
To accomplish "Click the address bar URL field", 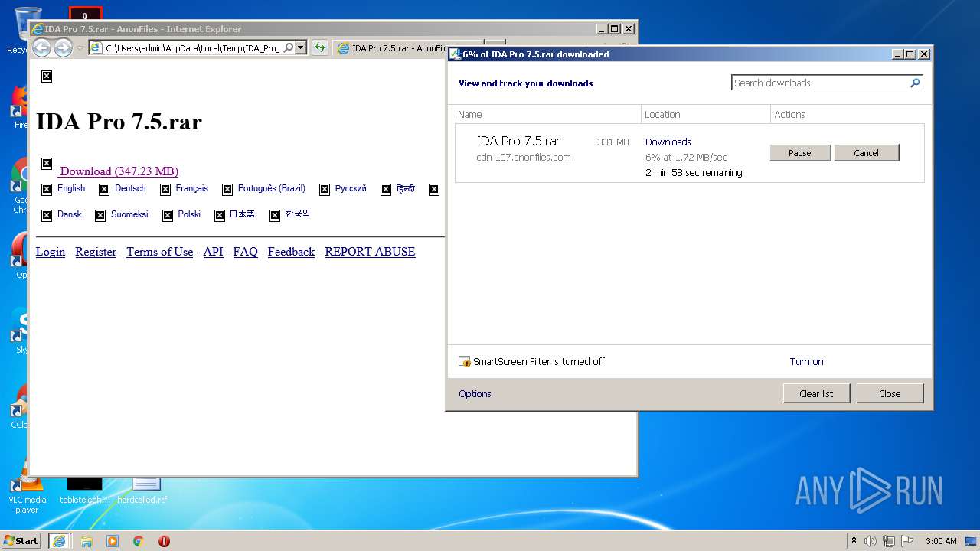I will (x=192, y=48).
